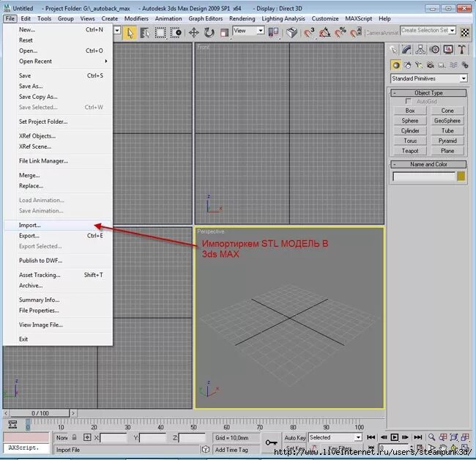
Task: Toggle Percent Snap
Action: [x=341, y=32]
